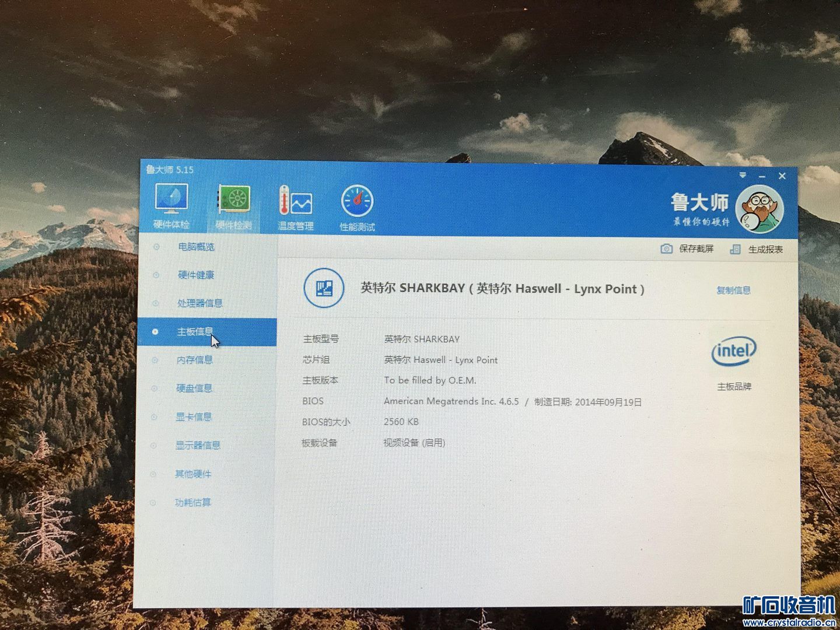The height and width of the screenshot is (630, 840).
Task: Select 硬盘信息 in the sidebar
Action: tap(194, 388)
